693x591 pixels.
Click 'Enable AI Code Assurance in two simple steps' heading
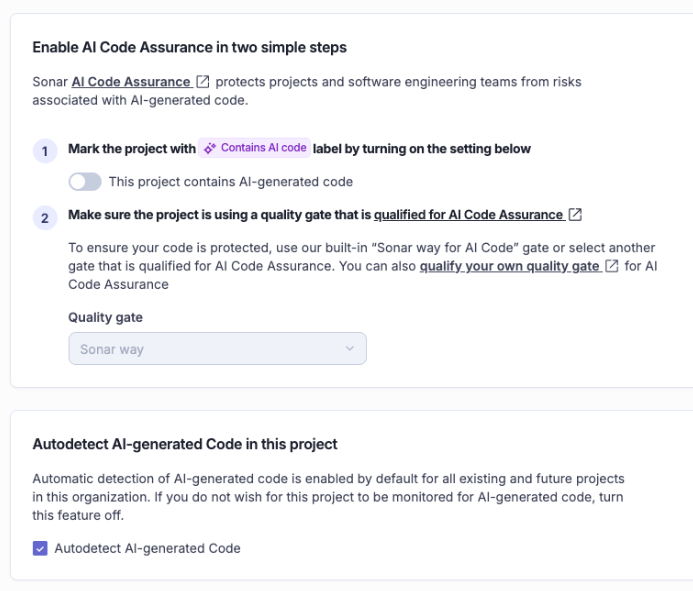pyautogui.click(x=190, y=47)
